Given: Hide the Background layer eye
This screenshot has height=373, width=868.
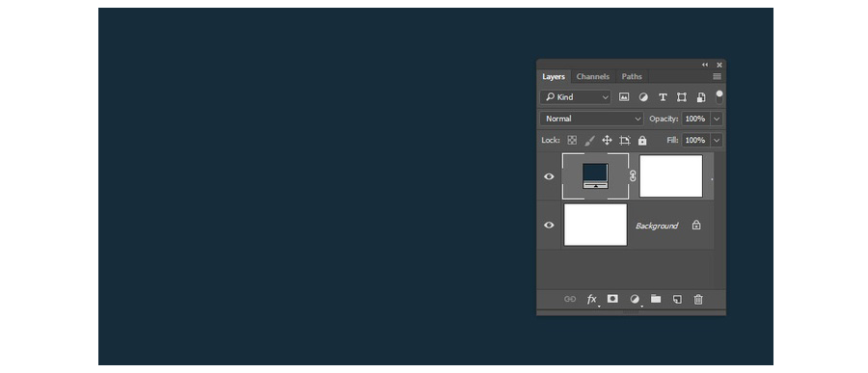Looking at the screenshot, I should point(549,226).
